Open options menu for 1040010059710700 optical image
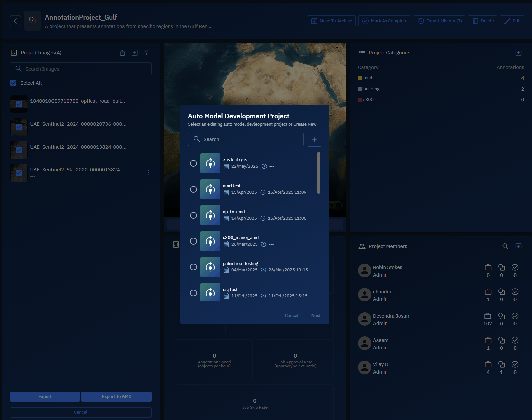The height and width of the screenshot is (420, 532). [149, 104]
